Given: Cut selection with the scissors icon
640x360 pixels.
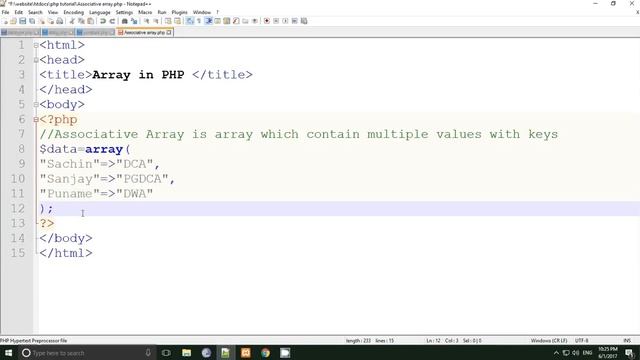Looking at the screenshot, I should (x=71, y=21).
